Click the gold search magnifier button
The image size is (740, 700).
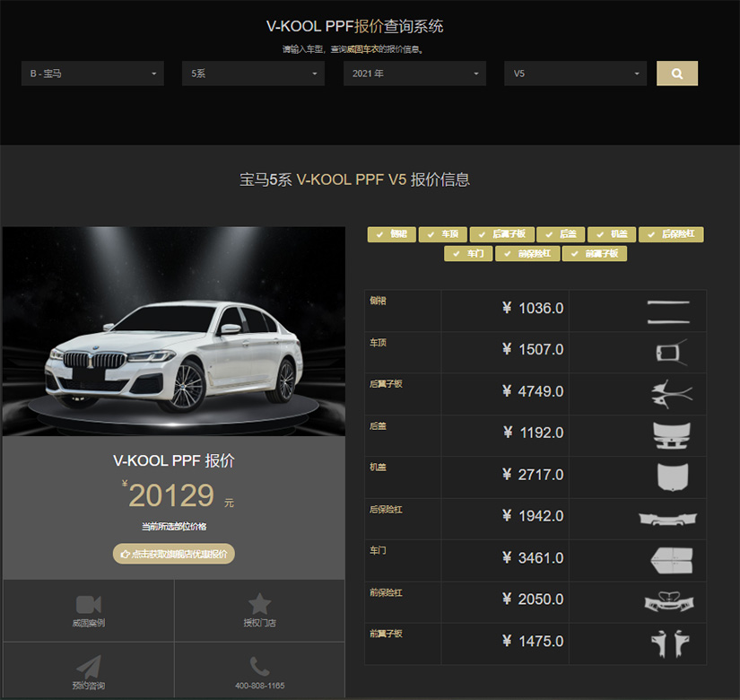click(676, 74)
